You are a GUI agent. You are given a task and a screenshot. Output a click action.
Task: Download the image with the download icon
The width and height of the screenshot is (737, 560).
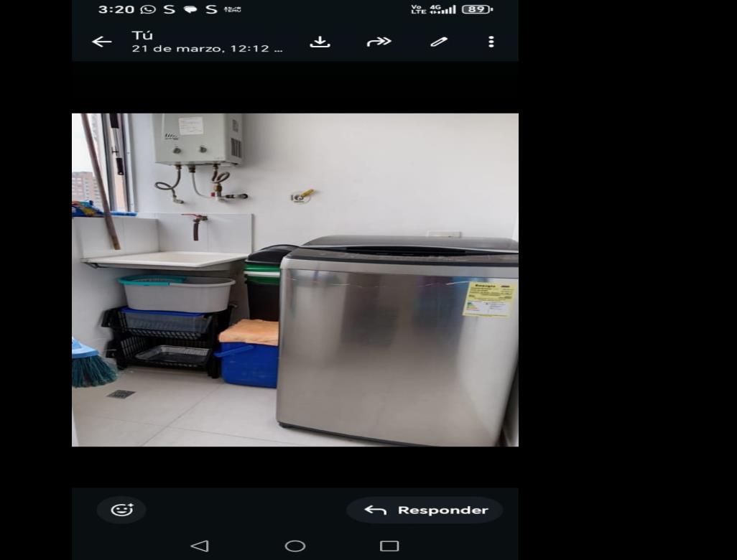tap(320, 42)
